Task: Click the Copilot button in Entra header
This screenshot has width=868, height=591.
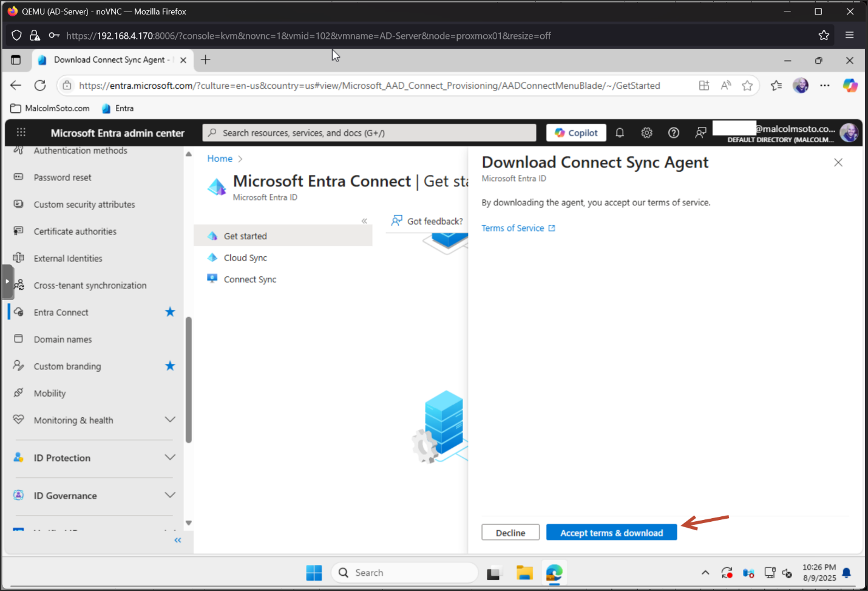Action: point(576,133)
